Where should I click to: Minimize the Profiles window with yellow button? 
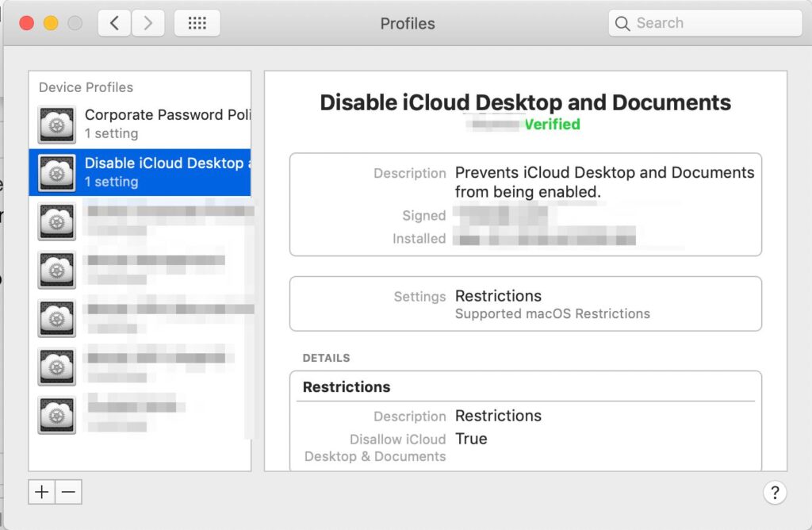point(51,23)
